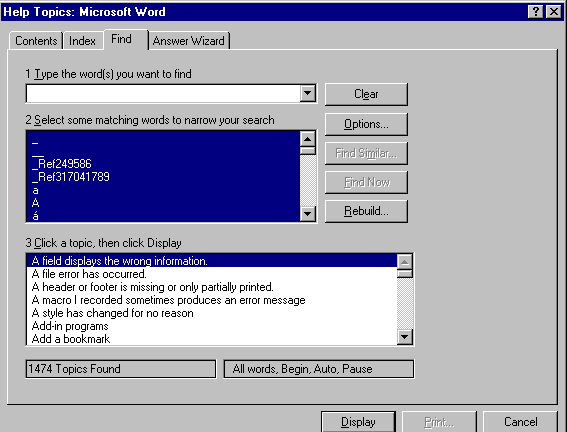Screen dimensions: 567x432
Task: Open the search word dropdown arrow
Action: pos(307,93)
